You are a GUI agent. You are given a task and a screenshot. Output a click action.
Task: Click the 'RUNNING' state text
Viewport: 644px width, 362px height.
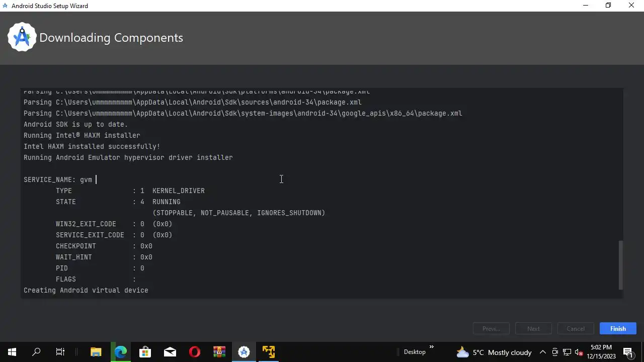167,202
